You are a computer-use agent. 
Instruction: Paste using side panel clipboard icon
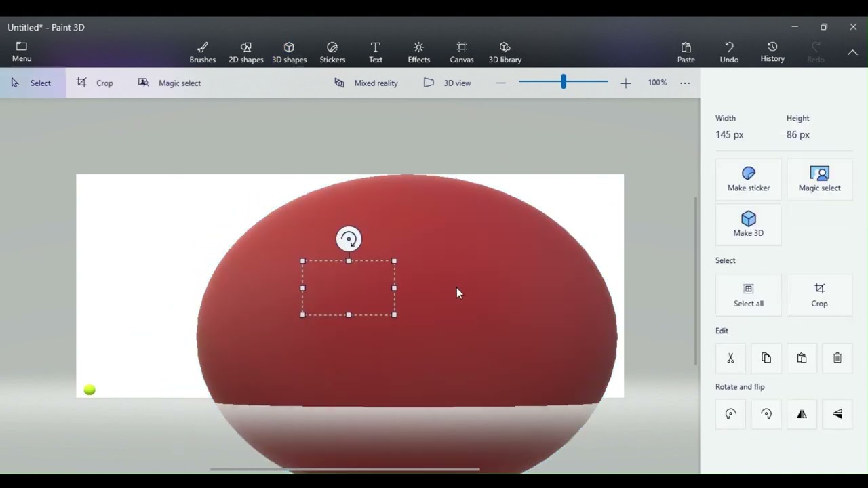pyautogui.click(x=802, y=358)
